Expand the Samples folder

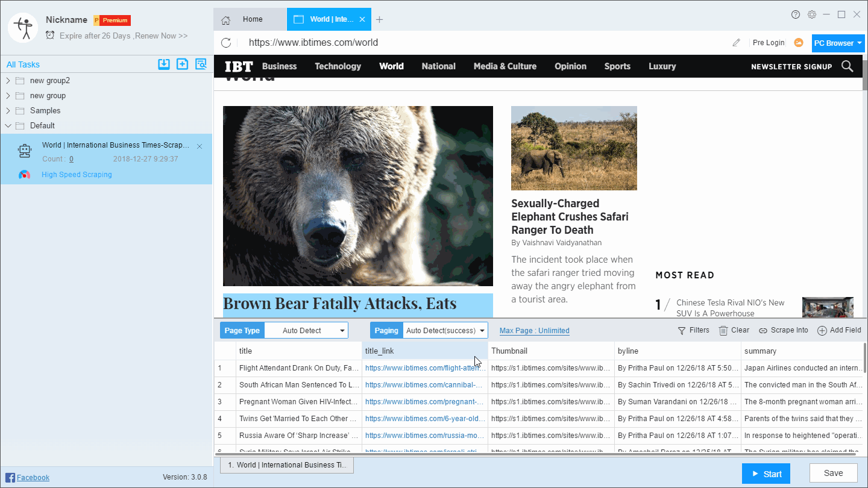coord(8,111)
